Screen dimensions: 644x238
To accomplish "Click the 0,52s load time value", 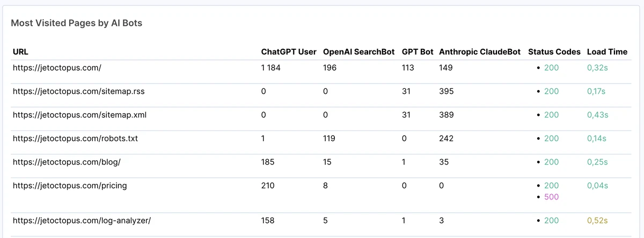I will [x=597, y=220].
